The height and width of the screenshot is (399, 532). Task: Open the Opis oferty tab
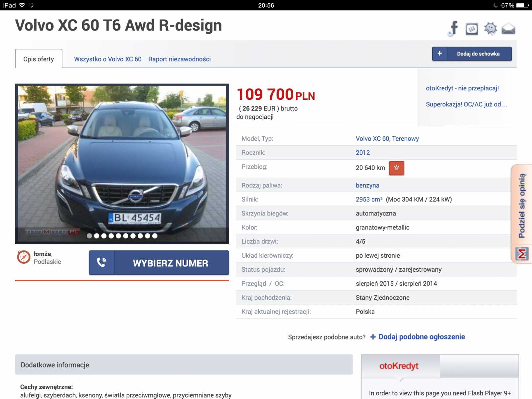tap(39, 59)
